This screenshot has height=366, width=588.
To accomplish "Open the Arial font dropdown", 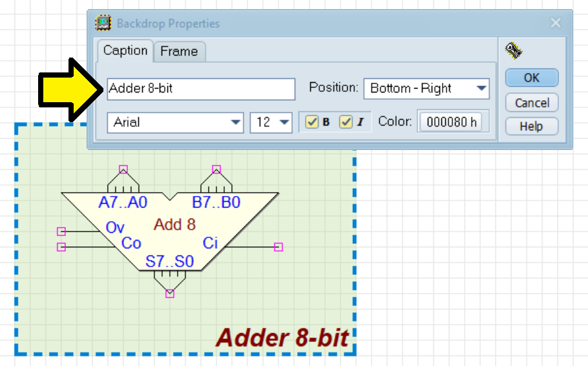I will pyautogui.click(x=176, y=122).
